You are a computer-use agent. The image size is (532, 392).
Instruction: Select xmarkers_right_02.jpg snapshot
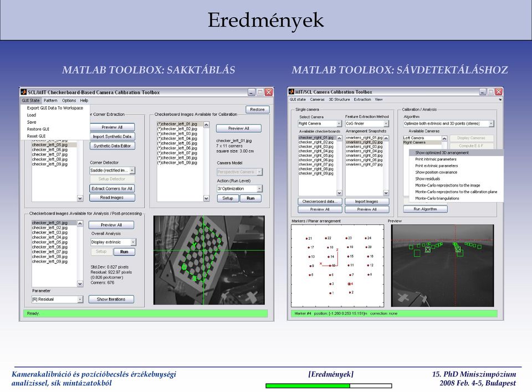(x=365, y=142)
